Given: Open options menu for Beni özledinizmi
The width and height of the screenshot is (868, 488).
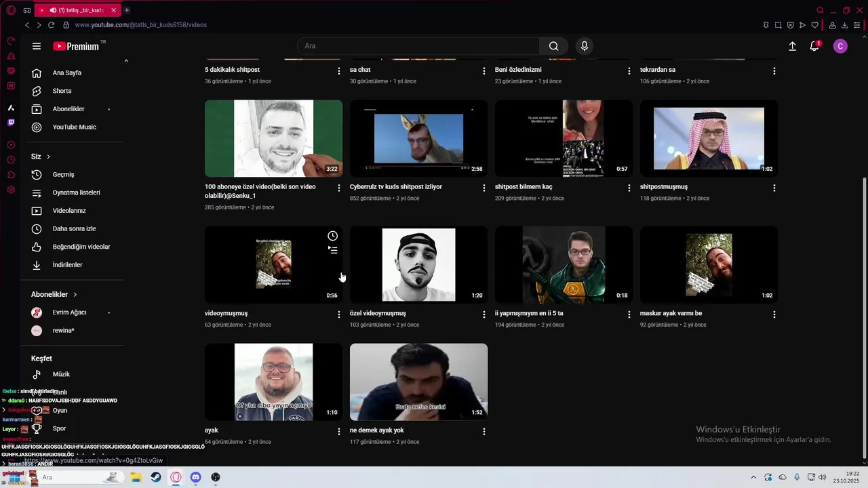Looking at the screenshot, I should [x=629, y=70].
